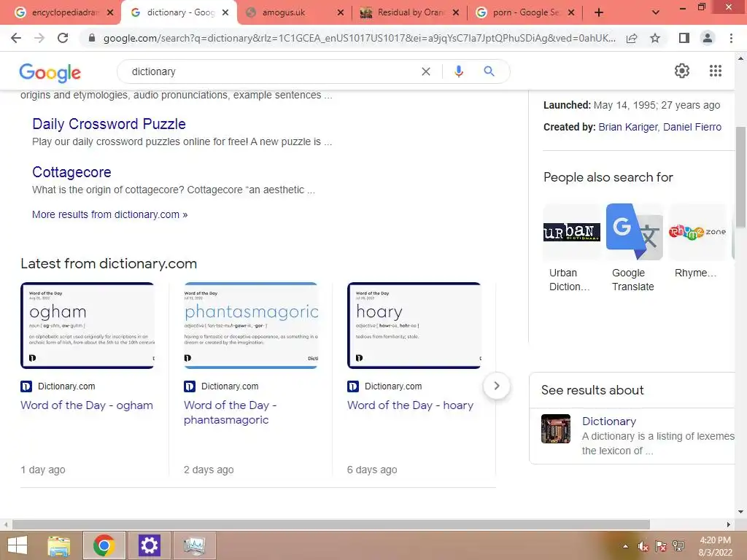Image resolution: width=747 pixels, height=560 pixels.
Task: Focus the browser address bar URL
Action: coord(359,38)
